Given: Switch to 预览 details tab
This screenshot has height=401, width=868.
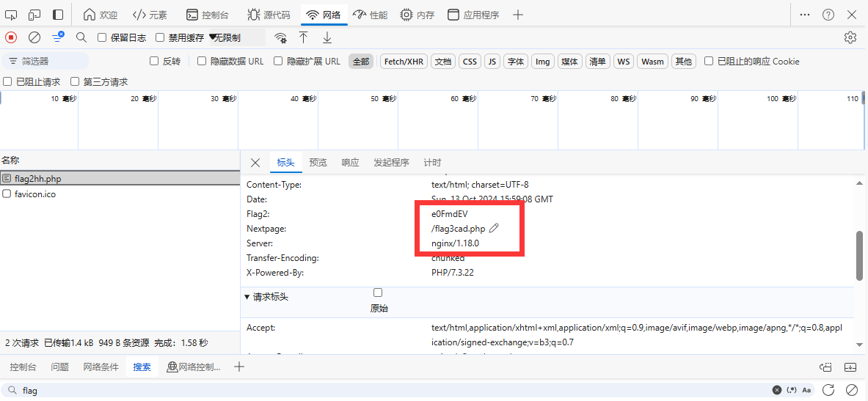Looking at the screenshot, I should (x=318, y=163).
